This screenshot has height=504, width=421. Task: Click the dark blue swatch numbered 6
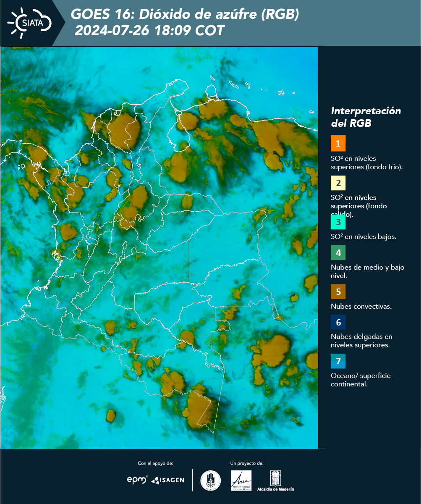[x=338, y=323]
